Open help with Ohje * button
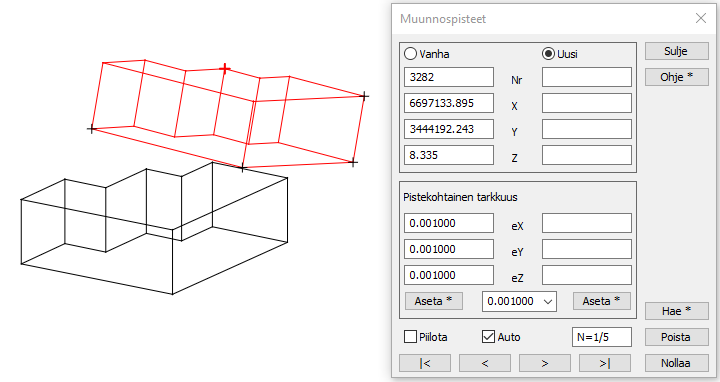The image size is (720, 382). pyautogui.click(x=676, y=77)
